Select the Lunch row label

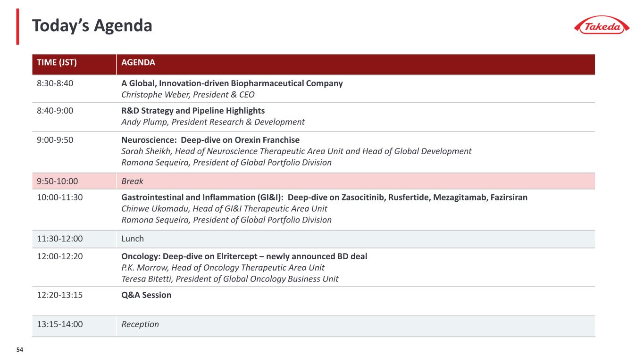133,239
